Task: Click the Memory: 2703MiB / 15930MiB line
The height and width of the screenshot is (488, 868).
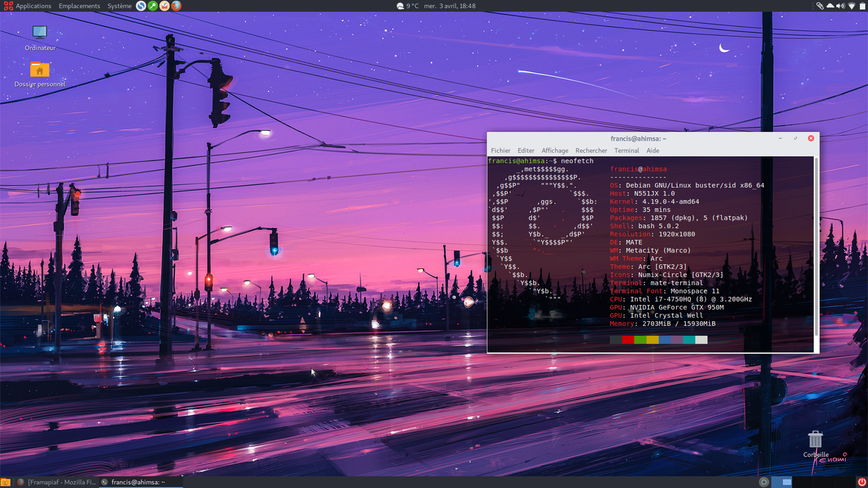Action: coord(663,323)
